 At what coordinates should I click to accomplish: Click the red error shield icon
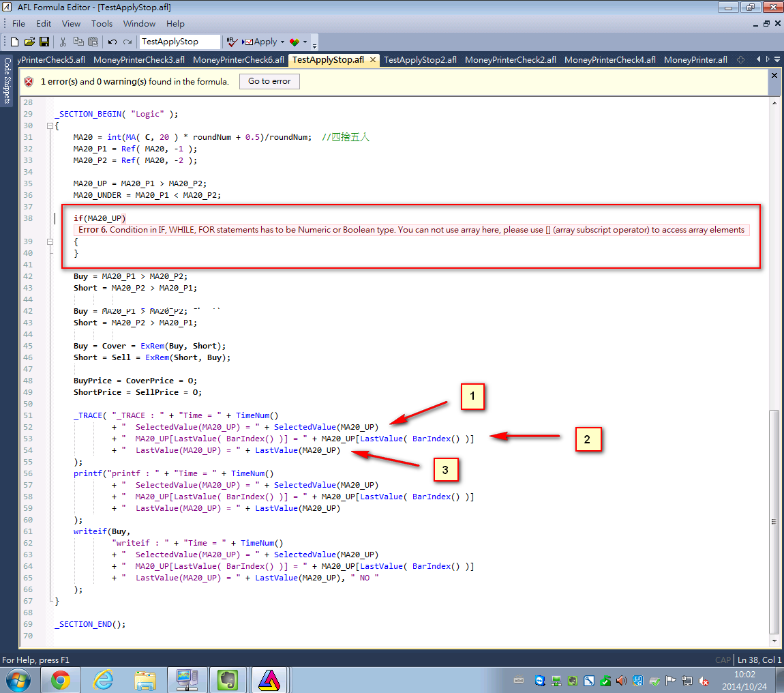pyautogui.click(x=29, y=82)
